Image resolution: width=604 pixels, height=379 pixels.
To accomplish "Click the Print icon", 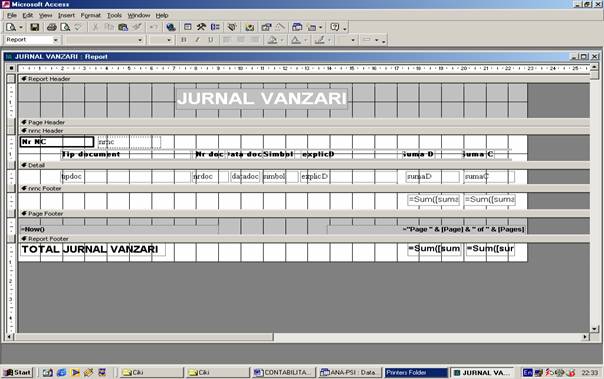I will point(52,27).
